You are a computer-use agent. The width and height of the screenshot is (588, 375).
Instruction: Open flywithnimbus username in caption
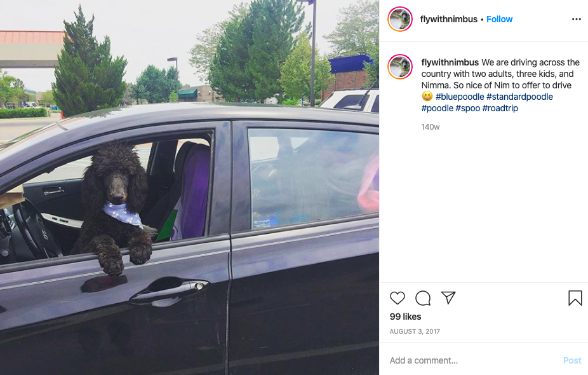pyautogui.click(x=450, y=62)
